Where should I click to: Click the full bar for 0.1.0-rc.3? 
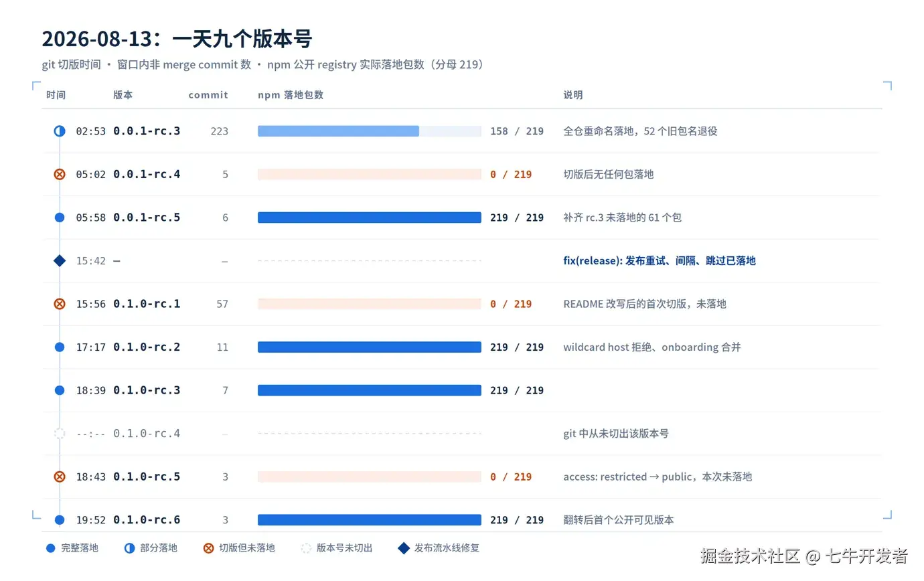tap(370, 390)
